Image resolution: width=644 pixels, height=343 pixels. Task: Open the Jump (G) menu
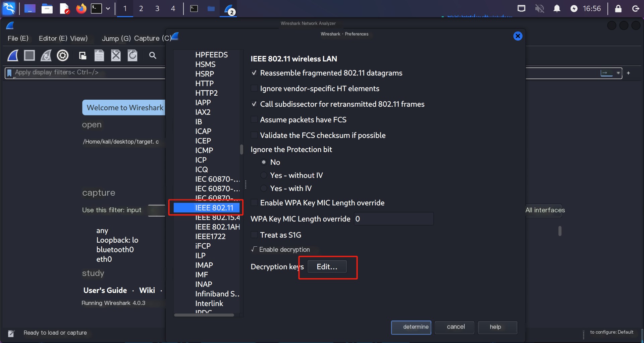[x=116, y=38]
